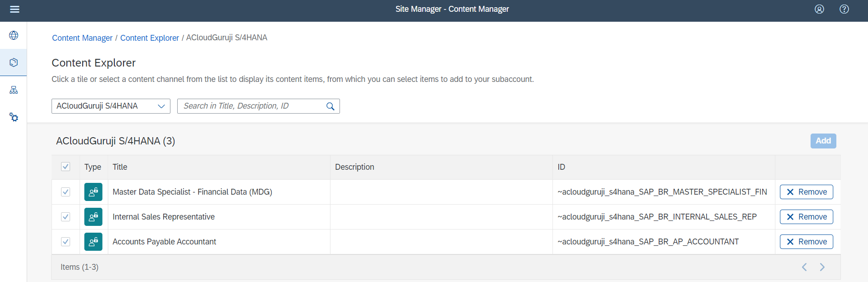Viewport: 868px width, 282px height.
Task: Open the Settings gears sidebar icon
Action: tap(14, 117)
